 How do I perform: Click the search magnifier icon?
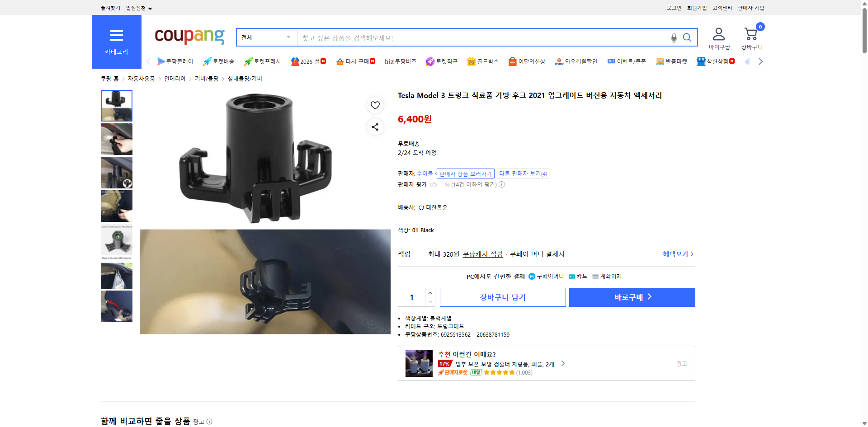tap(687, 38)
